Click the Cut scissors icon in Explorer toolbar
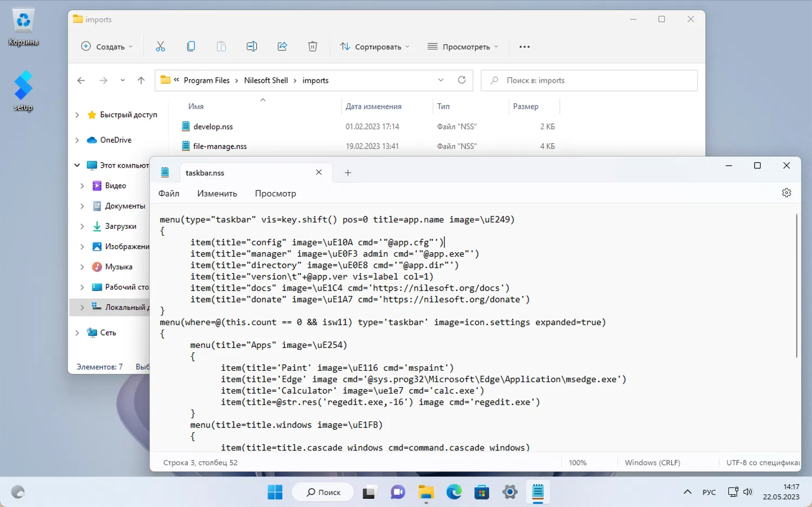812x507 pixels. (160, 47)
